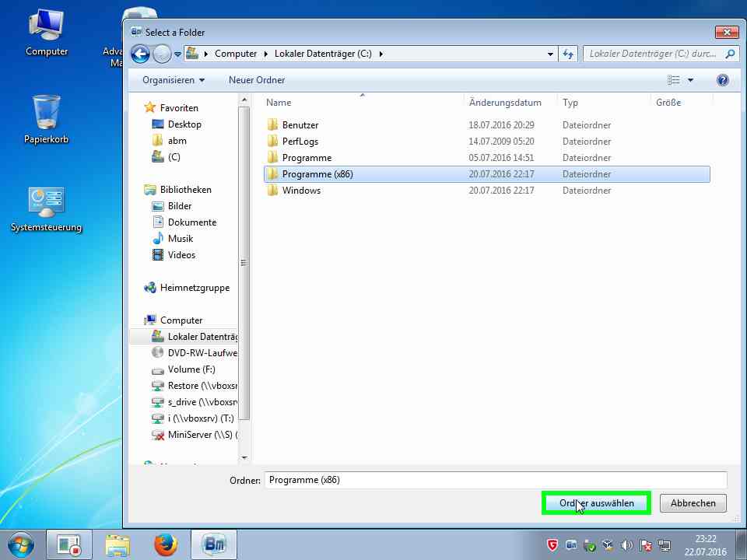Open the Musik library
Viewport: 747px width, 560px height.
click(x=180, y=239)
